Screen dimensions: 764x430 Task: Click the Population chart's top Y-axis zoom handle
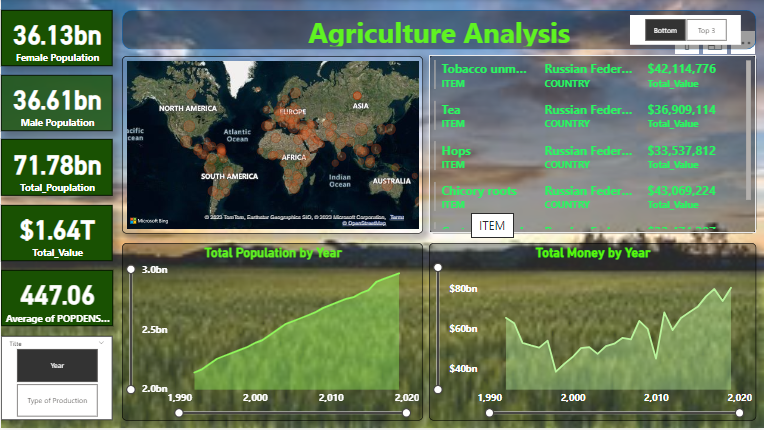(x=131, y=269)
